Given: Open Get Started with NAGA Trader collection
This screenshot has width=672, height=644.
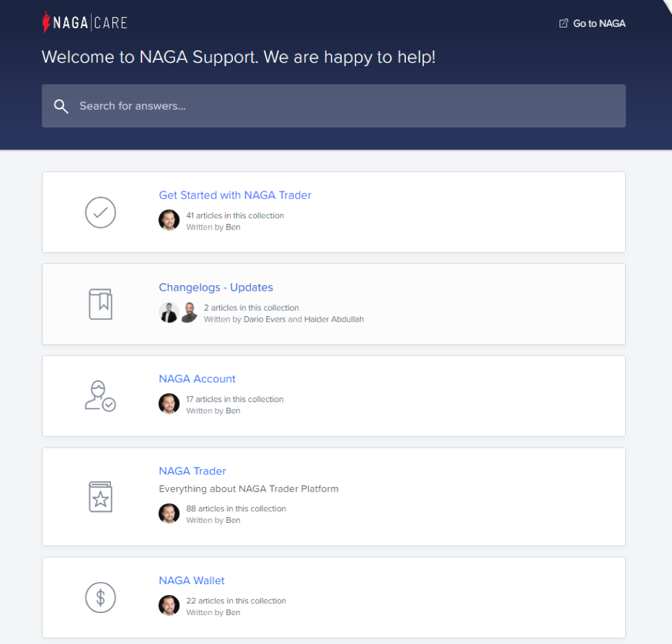Looking at the screenshot, I should (x=235, y=195).
